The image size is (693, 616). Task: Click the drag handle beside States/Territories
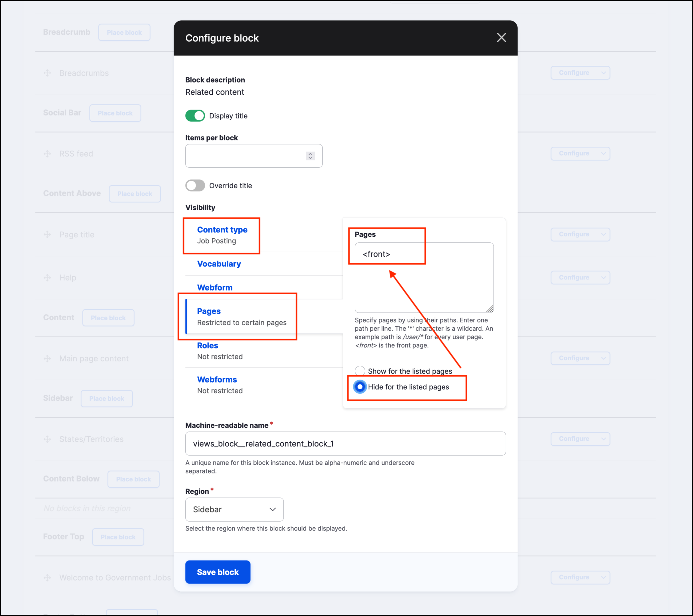pyautogui.click(x=48, y=439)
